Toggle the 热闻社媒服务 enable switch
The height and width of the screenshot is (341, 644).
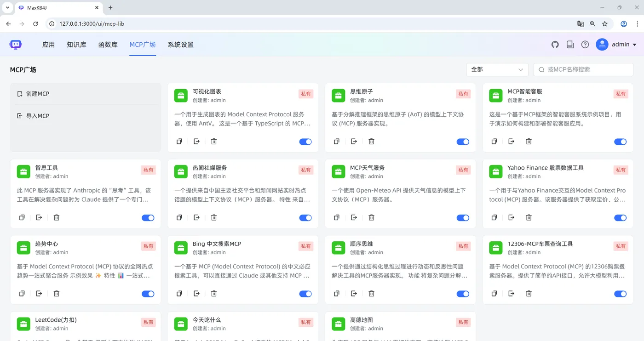click(x=305, y=218)
